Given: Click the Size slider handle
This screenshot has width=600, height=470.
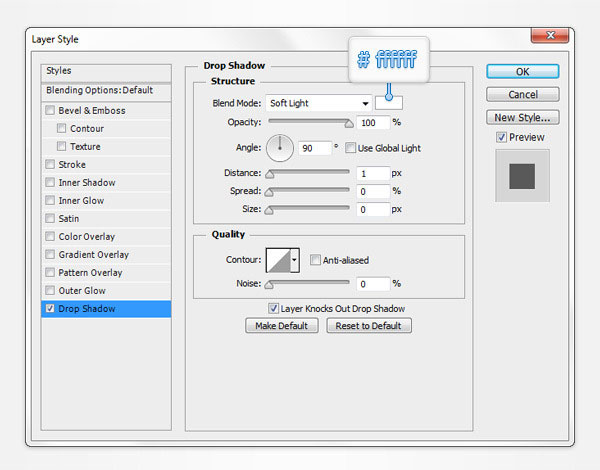Looking at the screenshot, I should pyautogui.click(x=269, y=210).
